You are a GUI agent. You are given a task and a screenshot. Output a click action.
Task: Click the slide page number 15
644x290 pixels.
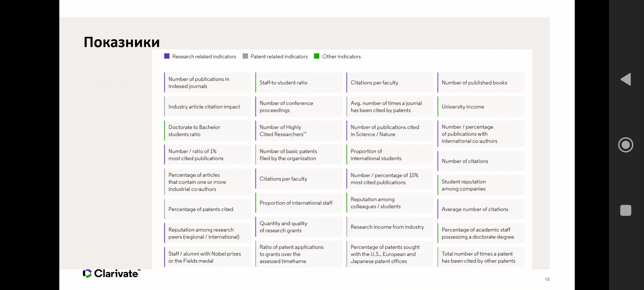[547, 279]
